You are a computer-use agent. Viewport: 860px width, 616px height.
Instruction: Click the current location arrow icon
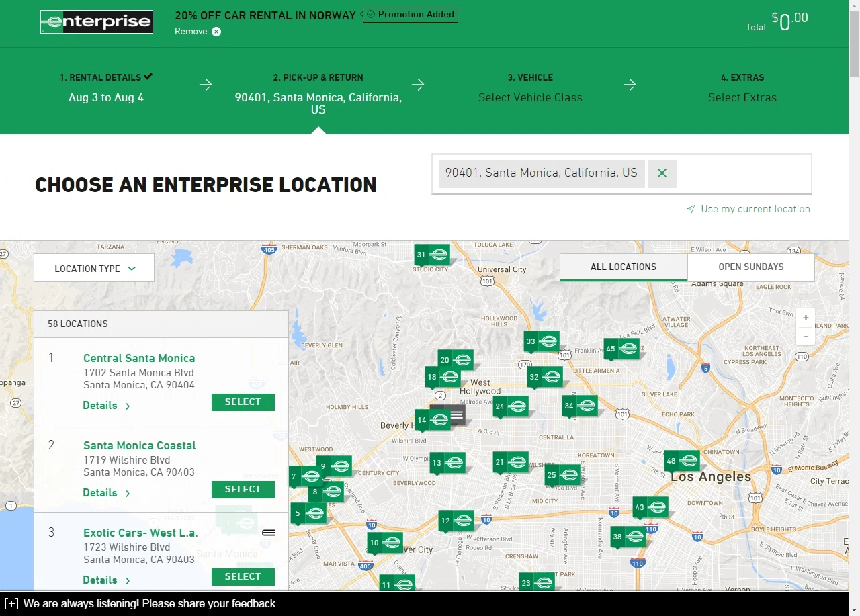coord(691,209)
